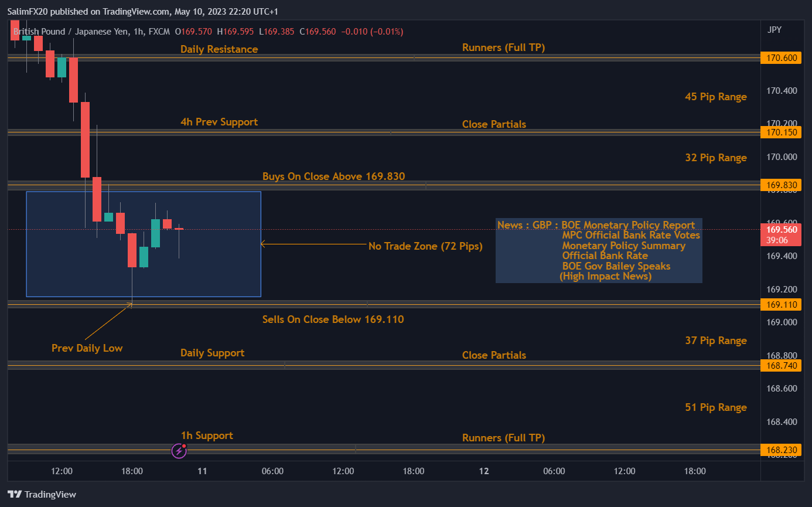The width and height of the screenshot is (812, 507).
Task: Select the 170.600 price label
Action: click(780, 57)
